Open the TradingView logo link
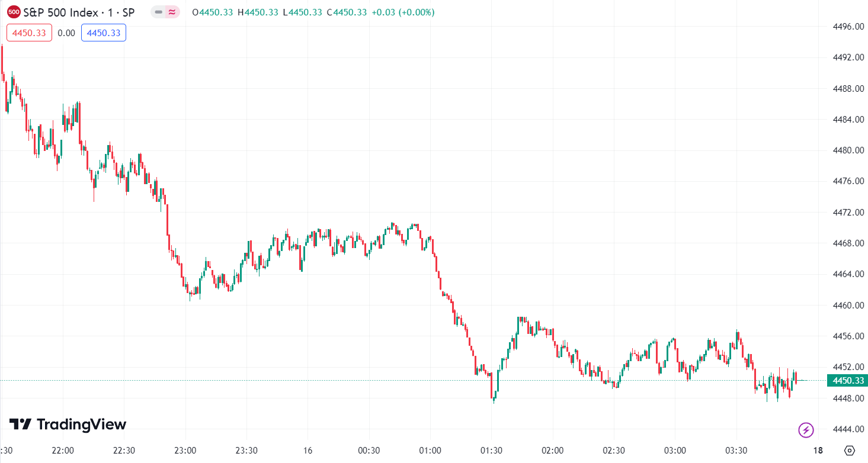 click(68, 424)
